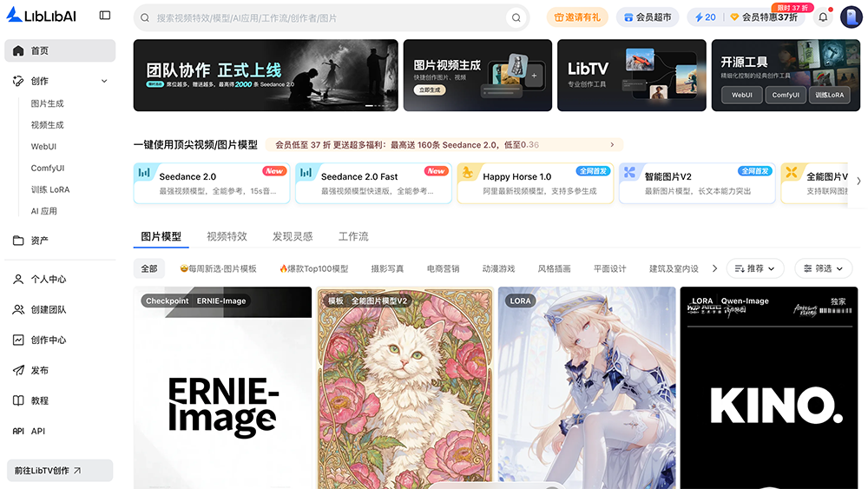The width and height of the screenshot is (868, 489).
Task: Click 前往LibTV创作 button
Action: click(x=60, y=470)
